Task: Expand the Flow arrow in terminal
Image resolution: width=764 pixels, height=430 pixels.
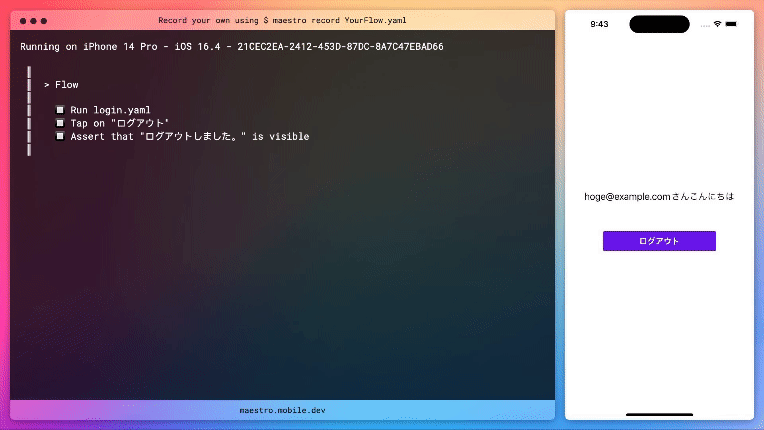Action: point(47,85)
